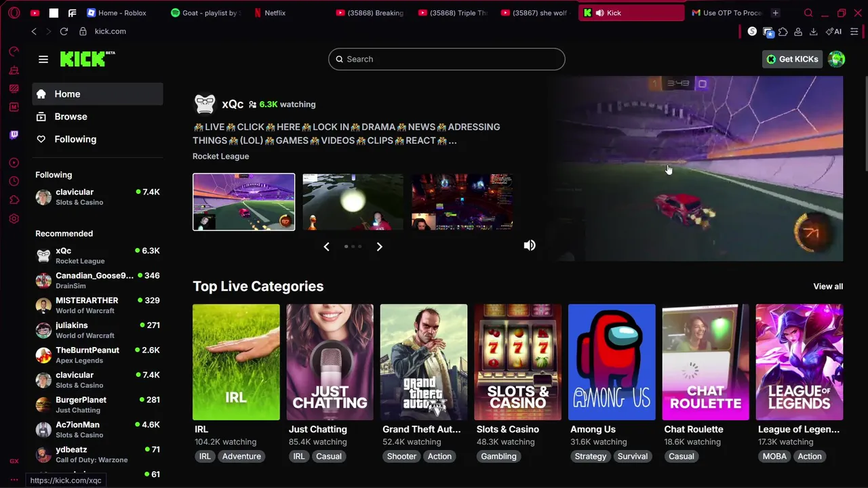
Task: Open the AI assistant toolbar button
Action: (x=833, y=31)
